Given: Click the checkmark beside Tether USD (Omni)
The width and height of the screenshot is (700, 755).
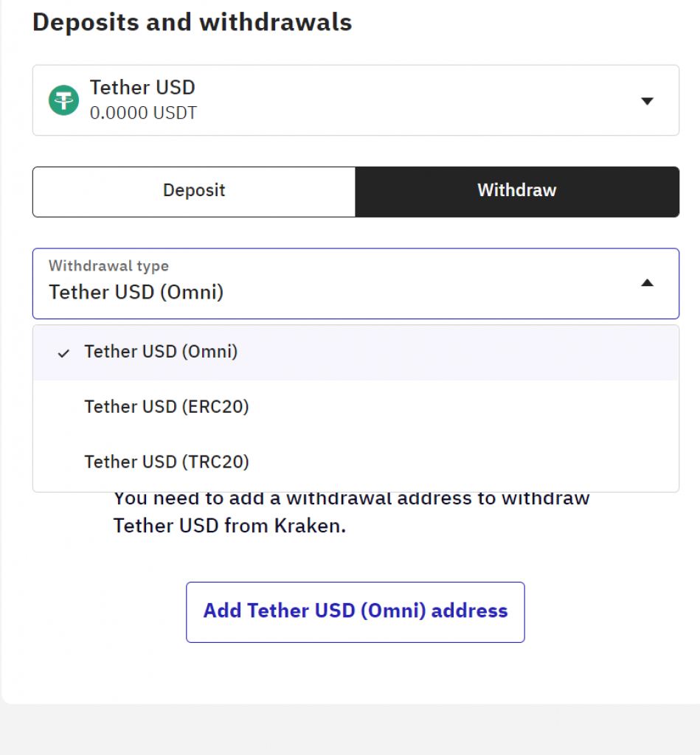Looking at the screenshot, I should 63,353.
